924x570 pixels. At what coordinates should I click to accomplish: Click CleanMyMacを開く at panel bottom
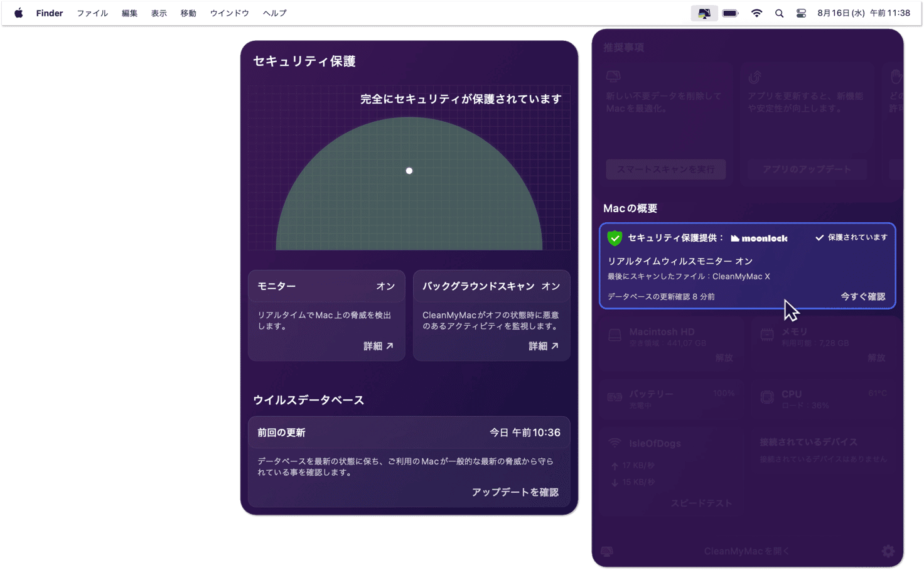747,551
